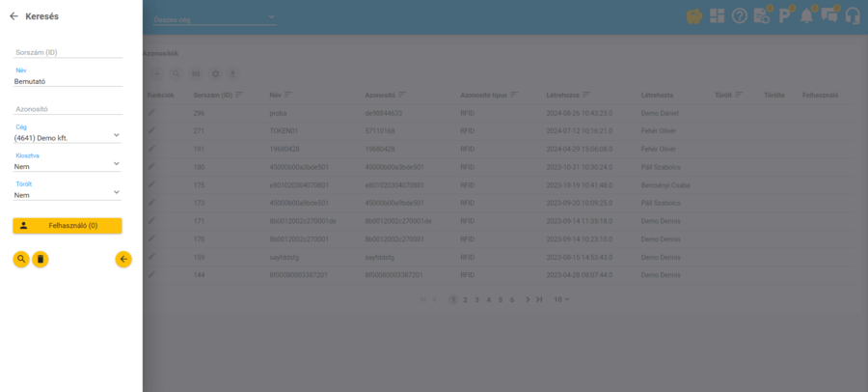This screenshot has height=392, width=868.
Task: Open the Összes cég company selector
Action: click(x=214, y=18)
